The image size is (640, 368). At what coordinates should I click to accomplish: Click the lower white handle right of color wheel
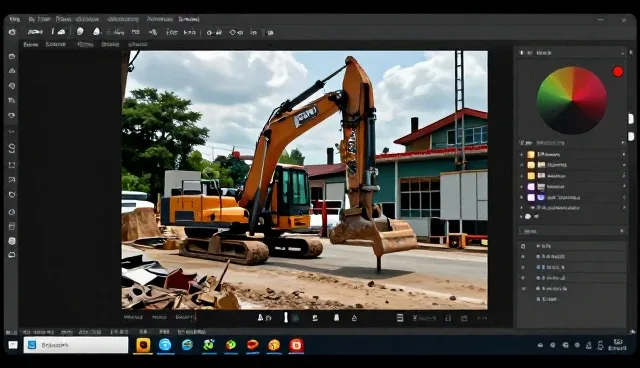(631, 136)
